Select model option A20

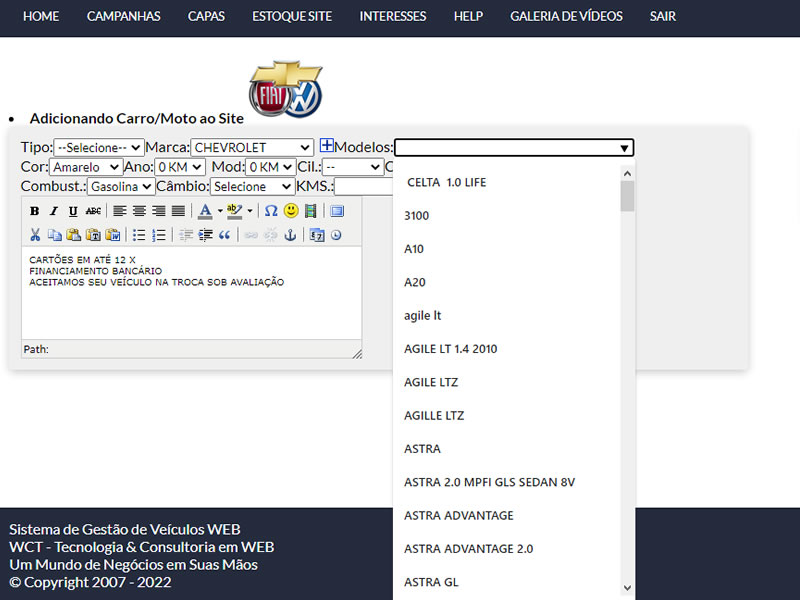coord(507,282)
